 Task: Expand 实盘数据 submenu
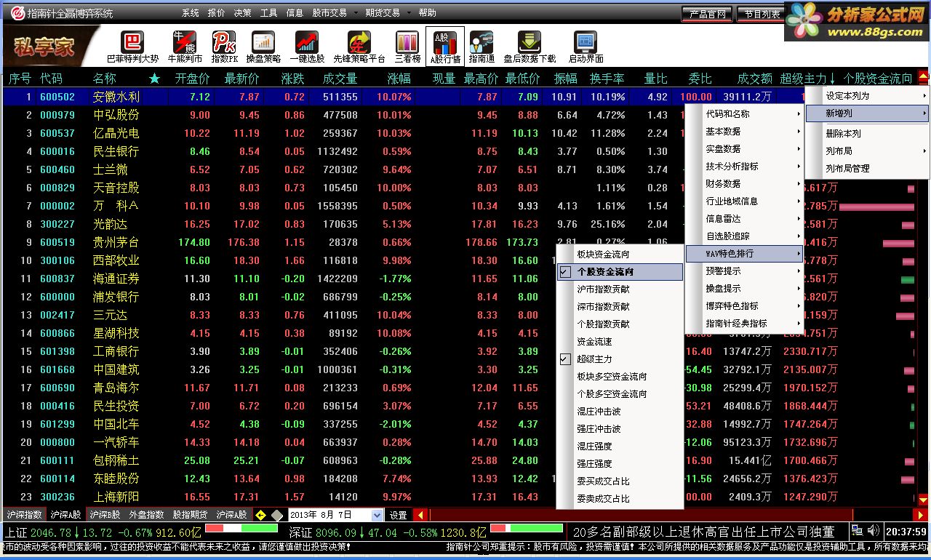click(x=745, y=149)
